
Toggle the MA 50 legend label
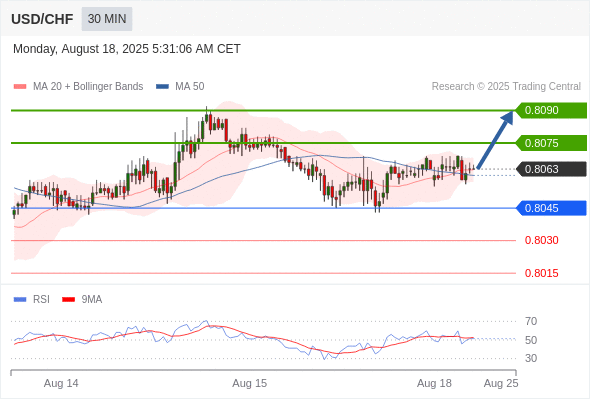pyautogui.click(x=190, y=87)
